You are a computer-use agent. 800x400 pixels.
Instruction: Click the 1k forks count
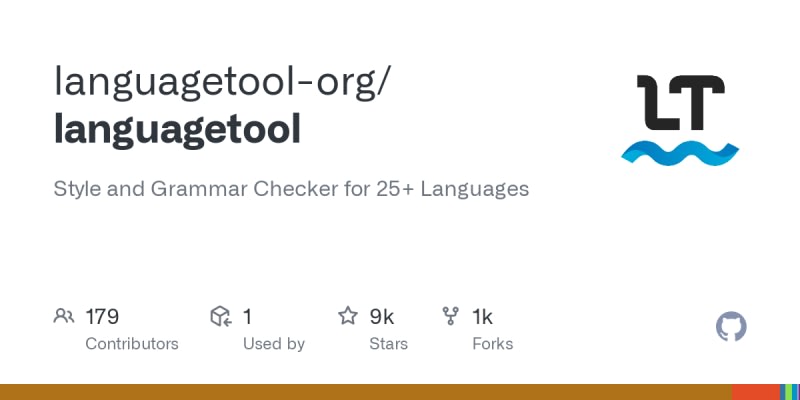[482, 317]
